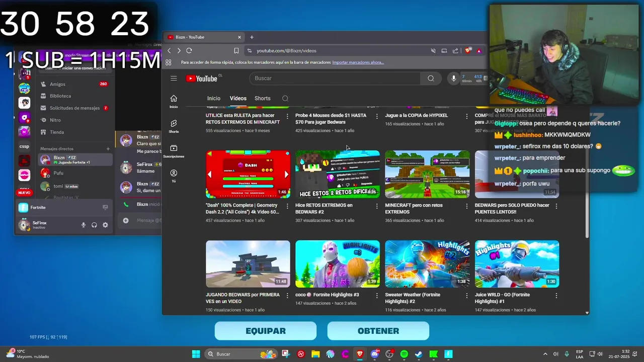Add attachment in Discord message box
This screenshot has width=644, height=362.
(x=126, y=220)
